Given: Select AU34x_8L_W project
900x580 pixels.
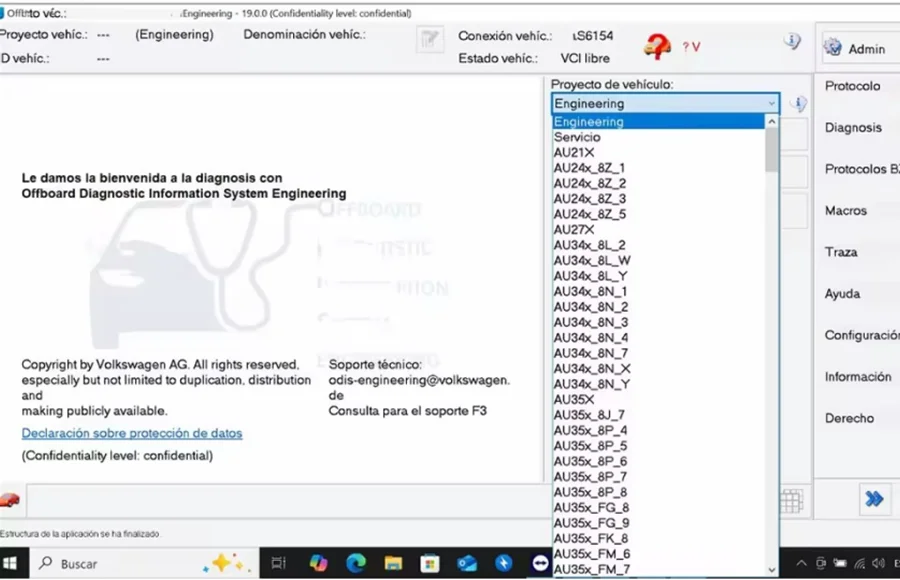Looking at the screenshot, I should click(x=658, y=261).
